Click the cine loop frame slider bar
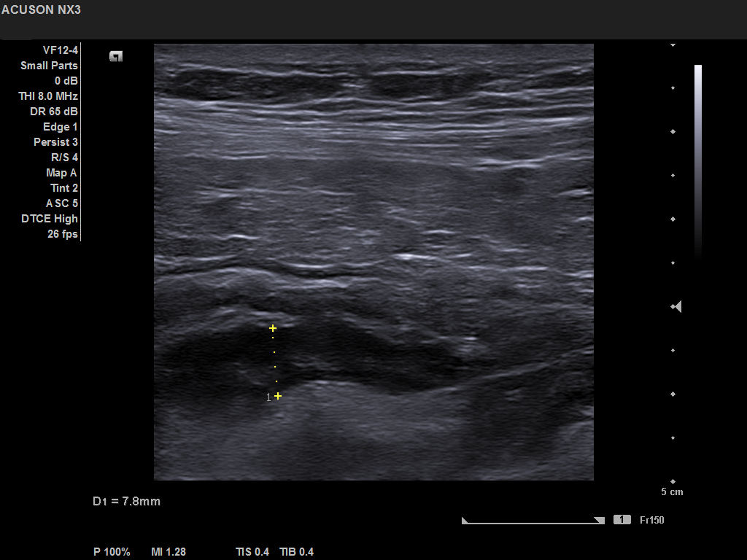Image resolution: width=747 pixels, height=560 pixels. (533, 521)
